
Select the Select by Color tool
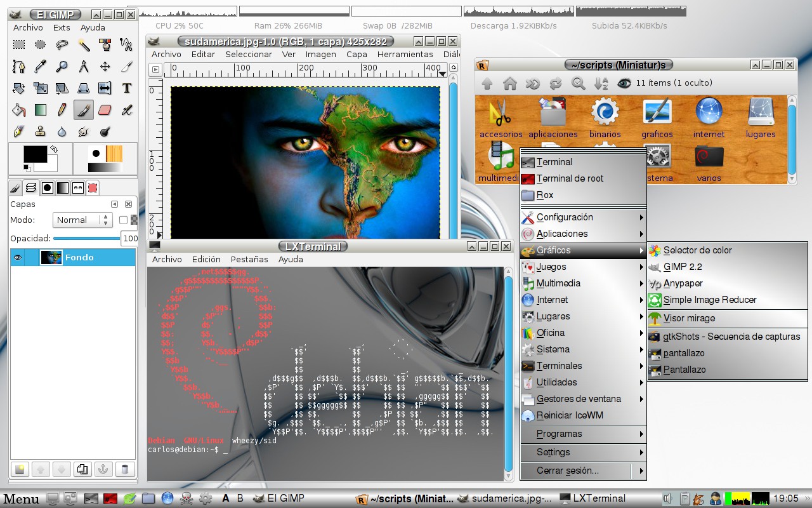click(105, 44)
